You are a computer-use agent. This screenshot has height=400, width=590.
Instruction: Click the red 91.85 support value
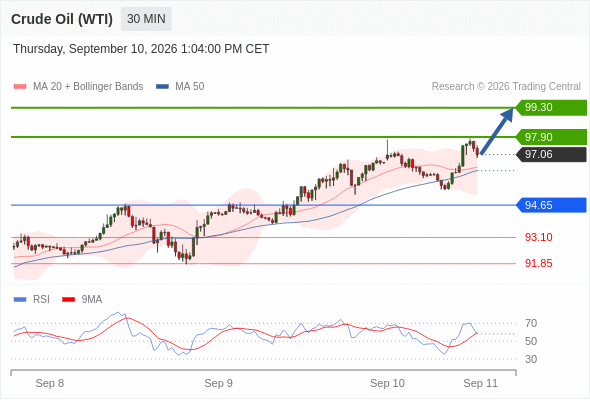(x=538, y=263)
